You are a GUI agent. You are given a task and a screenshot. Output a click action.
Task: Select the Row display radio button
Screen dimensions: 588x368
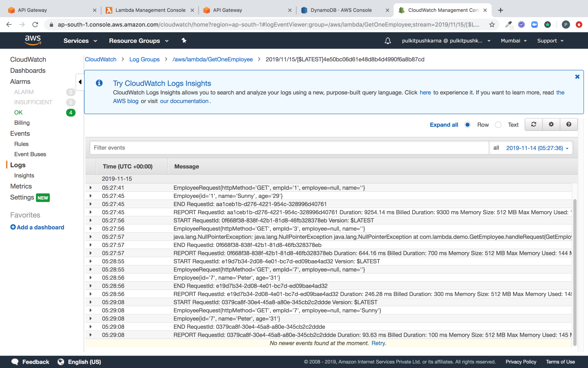(467, 125)
